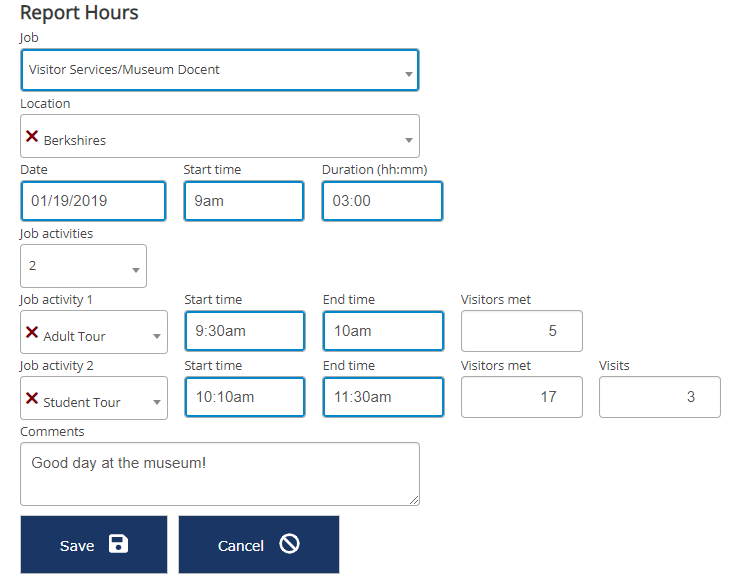Click the Job activity 1 label

pos(56,300)
